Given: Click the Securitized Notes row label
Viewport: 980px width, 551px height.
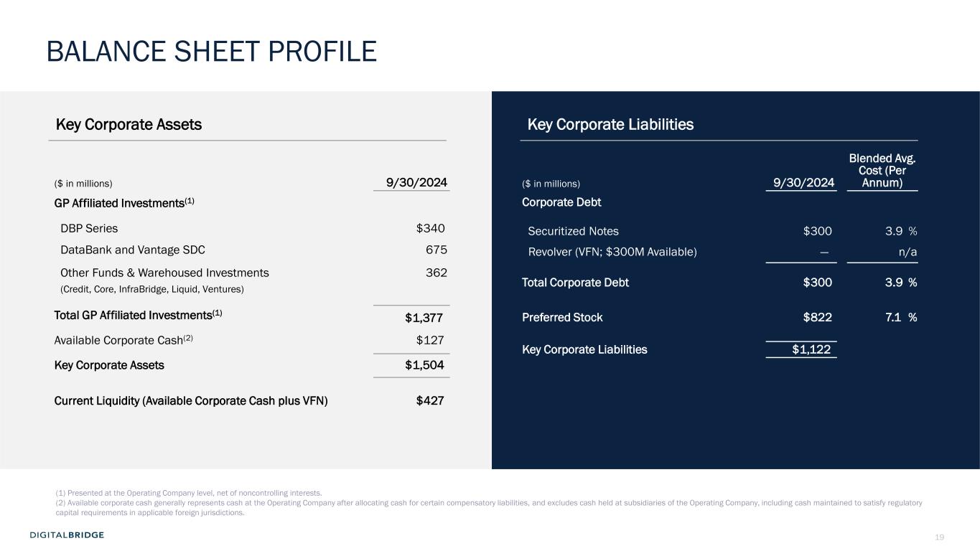Looking at the screenshot, I should 573,231.
